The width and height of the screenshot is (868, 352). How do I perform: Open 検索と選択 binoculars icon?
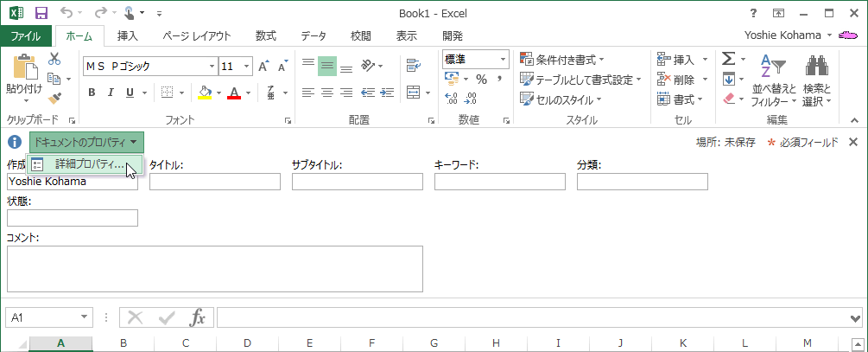click(816, 68)
